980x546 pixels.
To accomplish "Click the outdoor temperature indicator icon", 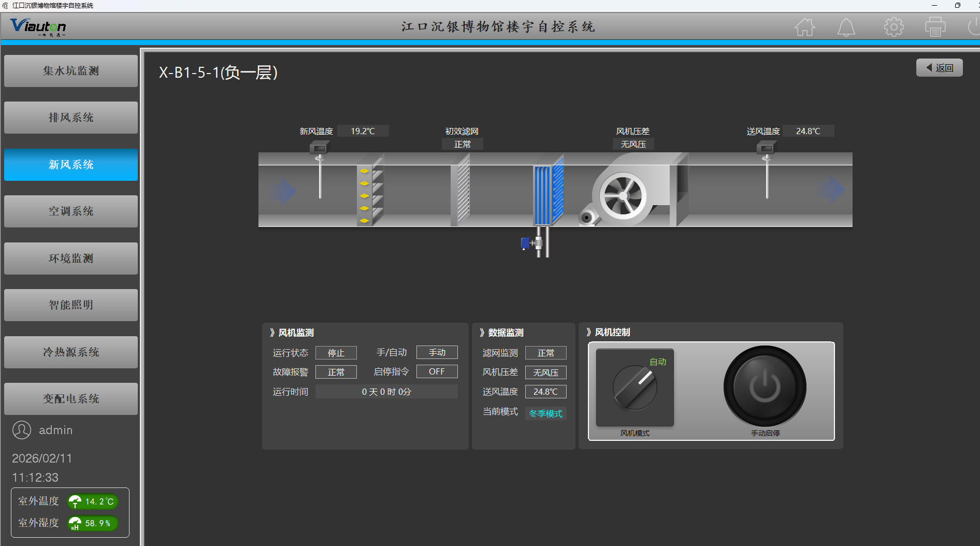I will tap(76, 501).
